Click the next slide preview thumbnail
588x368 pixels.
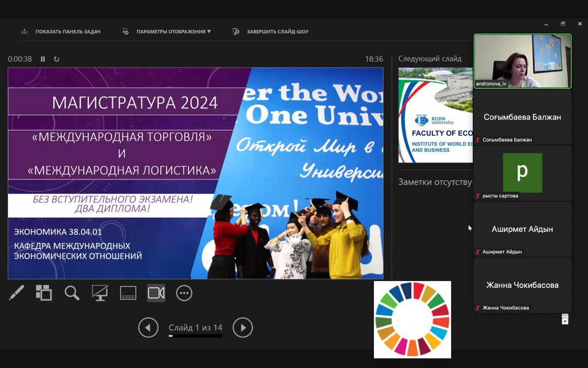[x=435, y=115]
